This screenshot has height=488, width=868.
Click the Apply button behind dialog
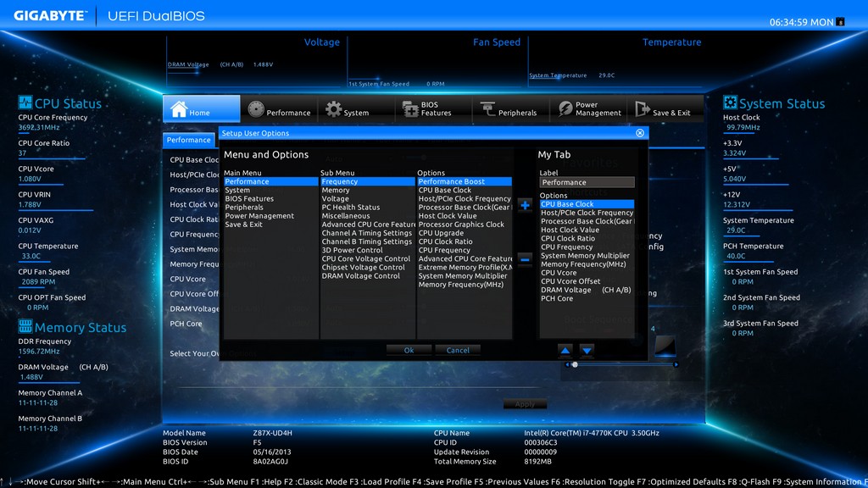pyautogui.click(x=525, y=404)
